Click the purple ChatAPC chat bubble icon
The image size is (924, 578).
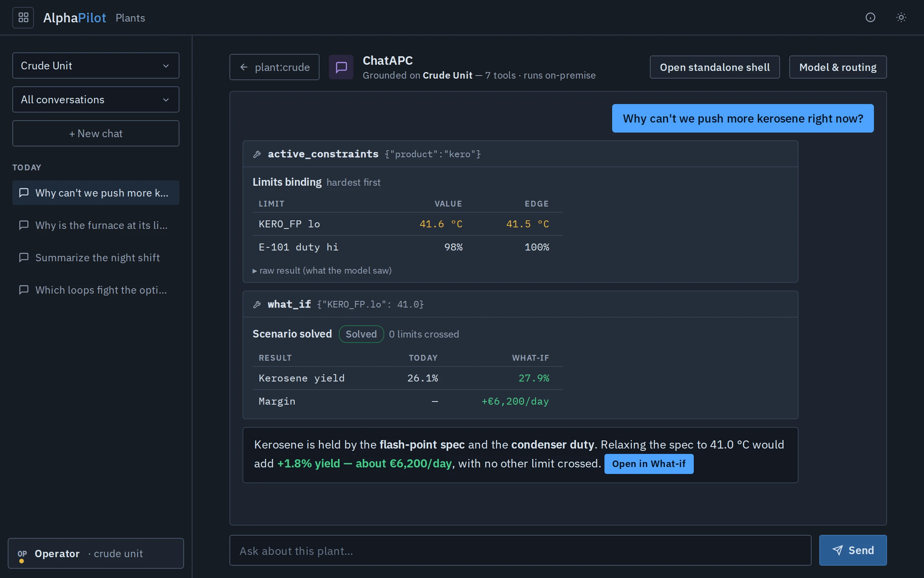341,67
